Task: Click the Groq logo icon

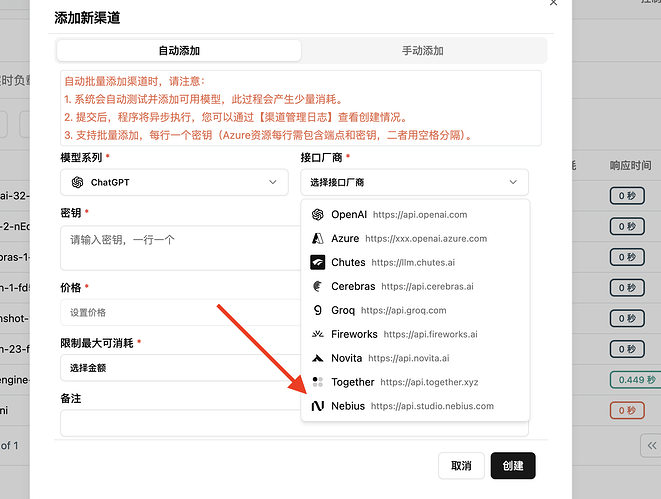Action: click(317, 310)
